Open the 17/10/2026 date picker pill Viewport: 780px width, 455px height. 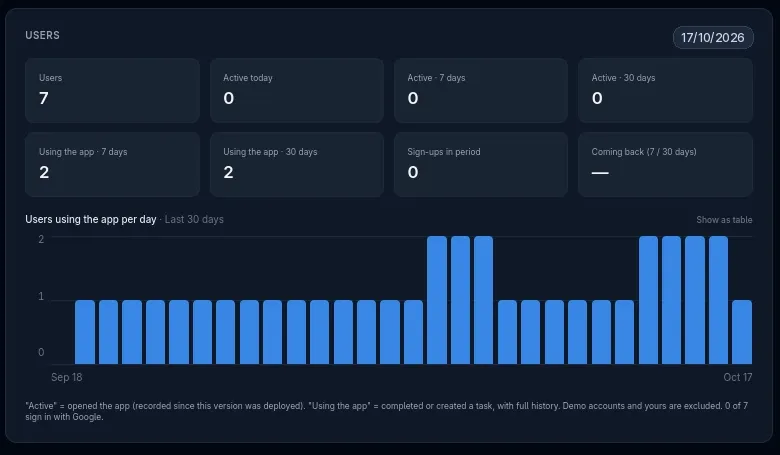point(713,38)
